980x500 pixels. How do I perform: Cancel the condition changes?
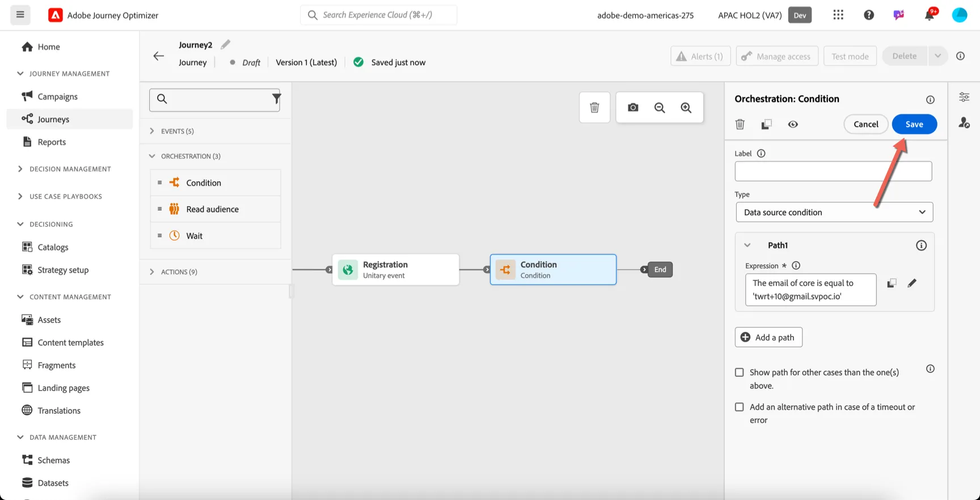click(x=866, y=124)
